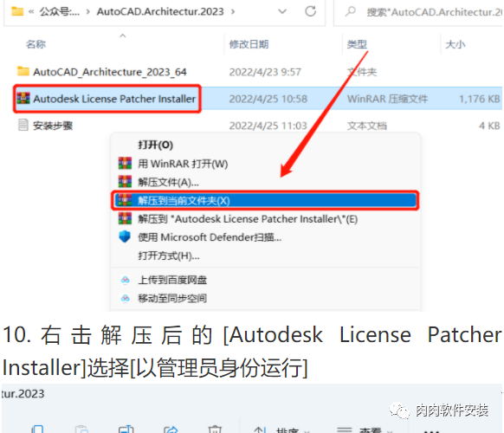Open the address bar history dropdown arrow
This screenshot has width=504, height=433.
pyautogui.click(x=282, y=11)
